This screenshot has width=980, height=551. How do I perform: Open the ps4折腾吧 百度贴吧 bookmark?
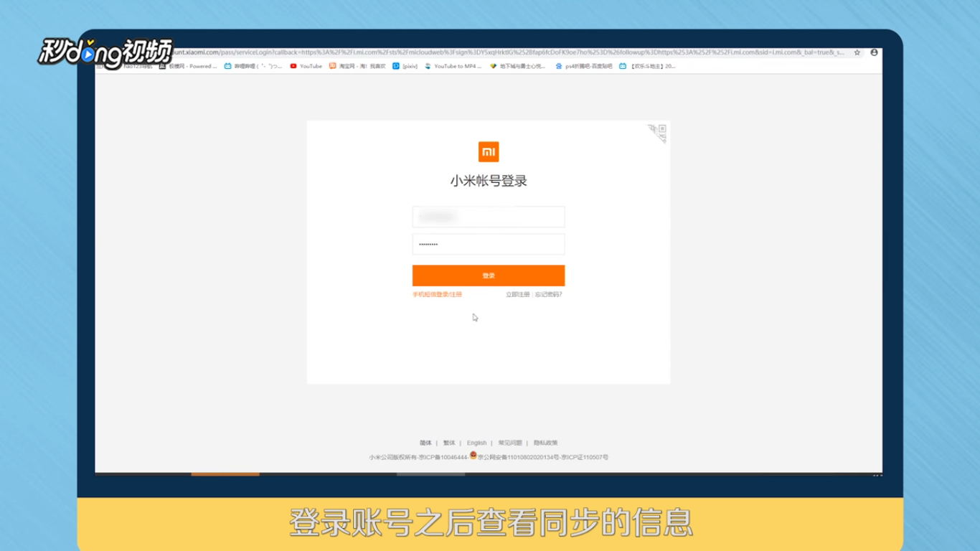pyautogui.click(x=584, y=66)
